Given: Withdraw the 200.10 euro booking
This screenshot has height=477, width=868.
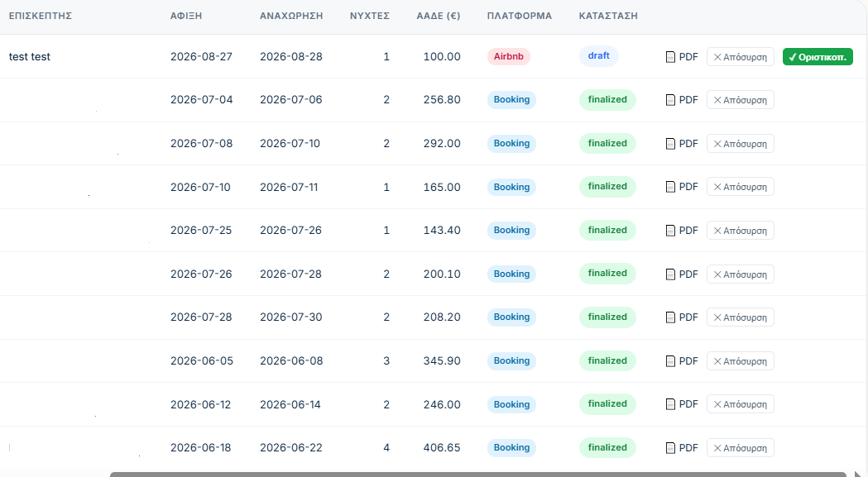Looking at the screenshot, I should point(740,274).
